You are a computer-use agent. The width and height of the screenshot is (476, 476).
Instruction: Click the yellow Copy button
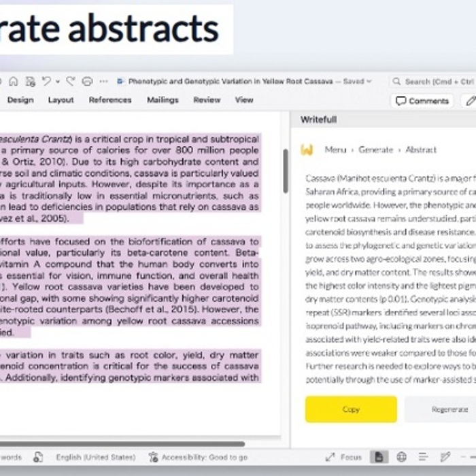pos(351,409)
